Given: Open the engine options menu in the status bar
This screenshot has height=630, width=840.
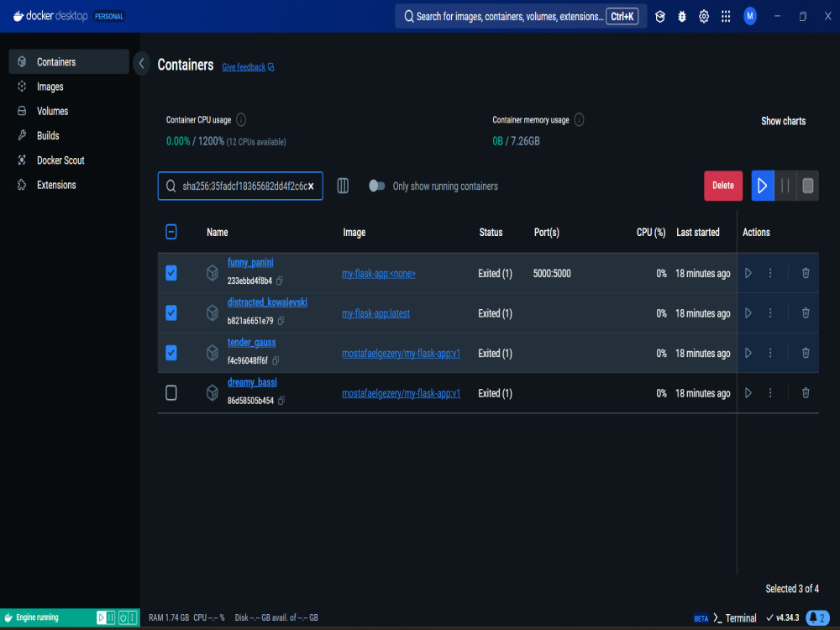Looking at the screenshot, I should pyautogui.click(x=132, y=617).
